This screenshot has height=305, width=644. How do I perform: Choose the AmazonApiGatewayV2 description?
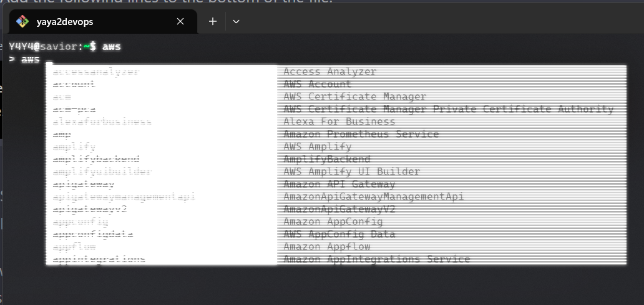(339, 209)
